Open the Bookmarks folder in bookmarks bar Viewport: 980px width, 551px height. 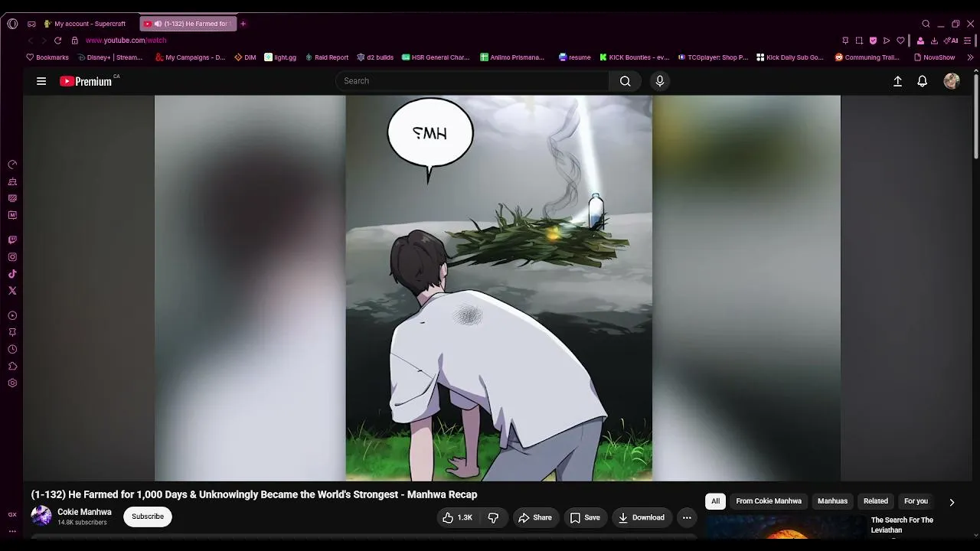click(x=47, y=57)
